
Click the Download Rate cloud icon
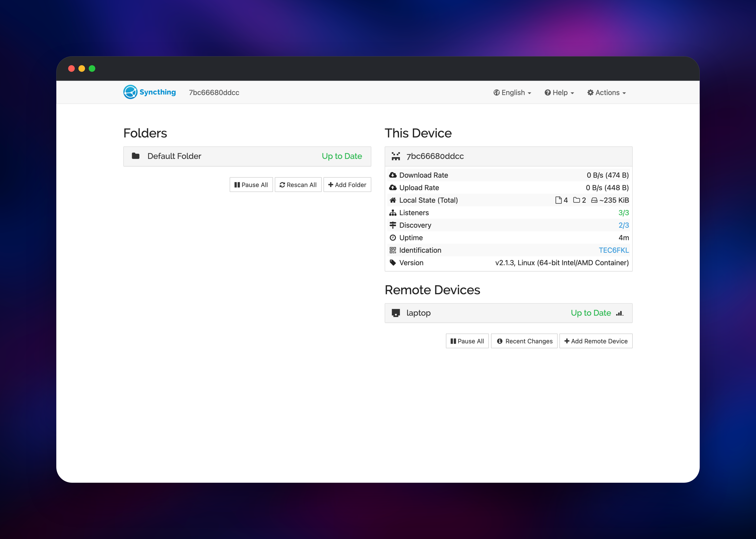click(393, 175)
